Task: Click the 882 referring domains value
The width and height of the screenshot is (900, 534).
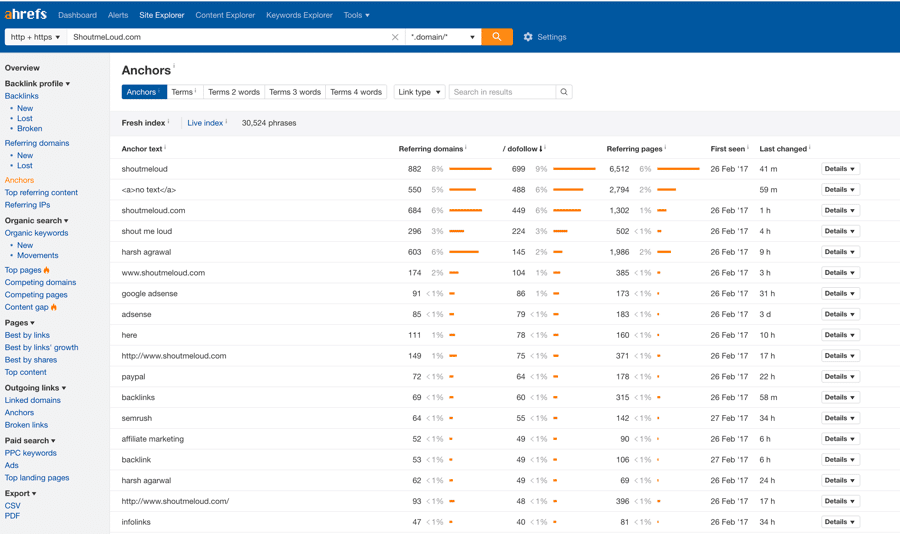Action: pos(414,169)
